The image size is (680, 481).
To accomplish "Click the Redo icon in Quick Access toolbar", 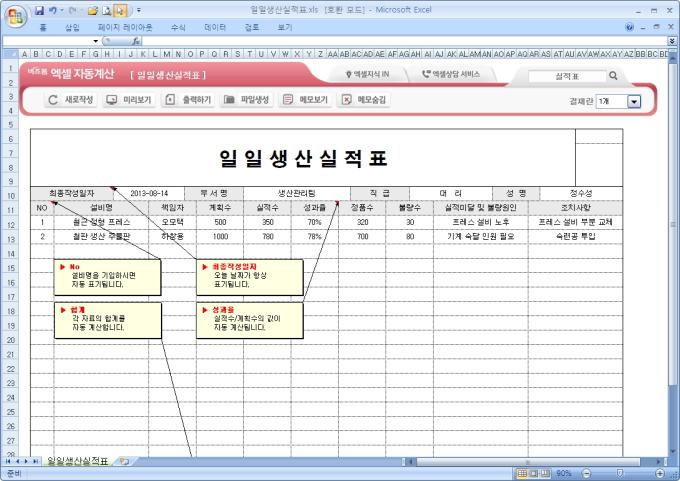I will tap(73, 10).
